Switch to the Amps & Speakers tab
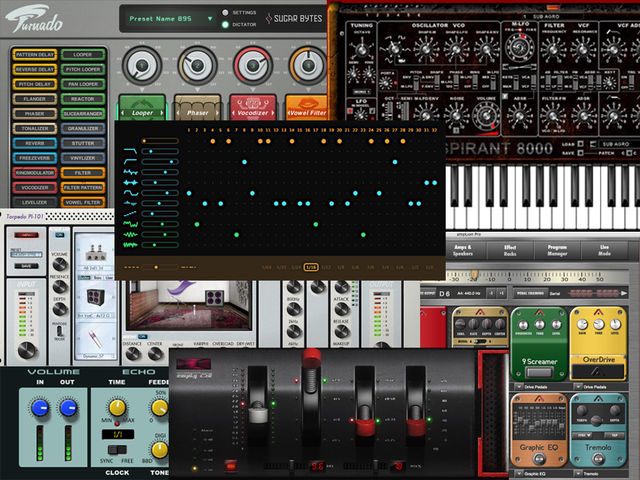Screen dimensions: 640x480 click(x=462, y=250)
